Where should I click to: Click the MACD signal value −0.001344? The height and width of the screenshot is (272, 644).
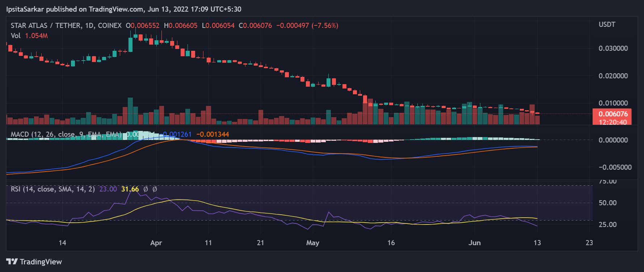(x=212, y=134)
